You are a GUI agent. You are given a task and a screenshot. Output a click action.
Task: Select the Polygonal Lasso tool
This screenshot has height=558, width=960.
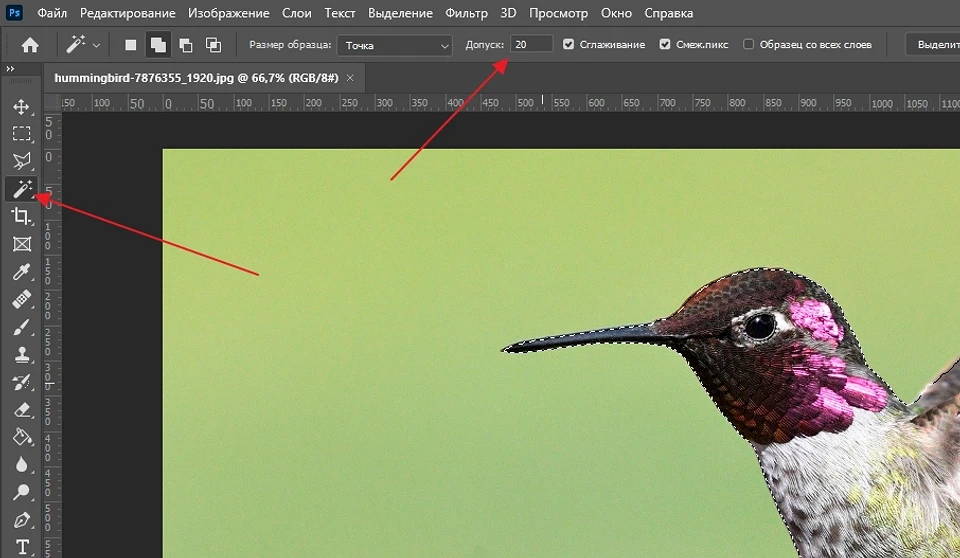(x=21, y=161)
